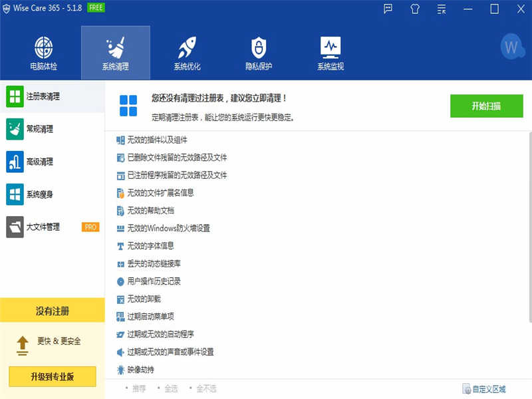532x399 pixels.
Task: Click the green 开始扫描 button
Action: pyautogui.click(x=486, y=106)
